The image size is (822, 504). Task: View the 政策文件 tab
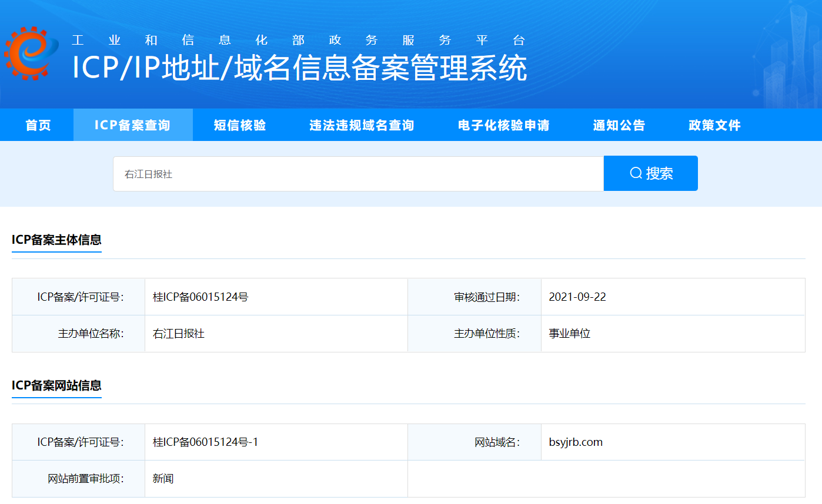pyautogui.click(x=715, y=125)
